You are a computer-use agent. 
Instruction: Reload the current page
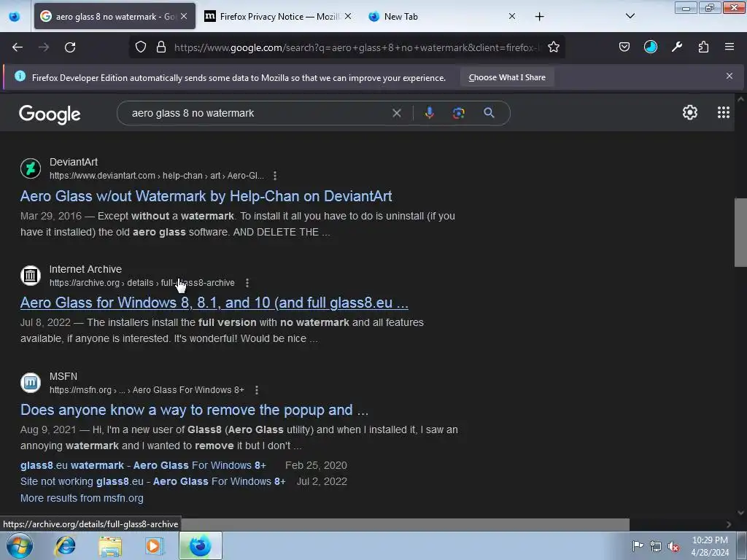coord(70,47)
